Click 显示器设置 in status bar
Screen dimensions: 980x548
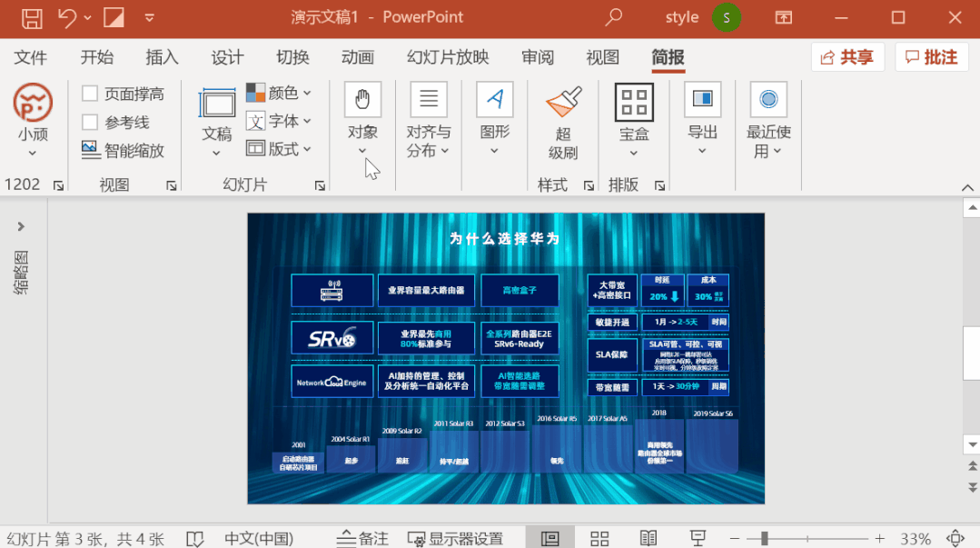click(455, 539)
